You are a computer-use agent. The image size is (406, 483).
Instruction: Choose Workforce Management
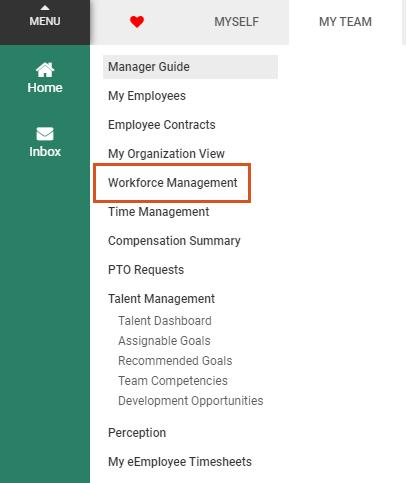coord(173,183)
